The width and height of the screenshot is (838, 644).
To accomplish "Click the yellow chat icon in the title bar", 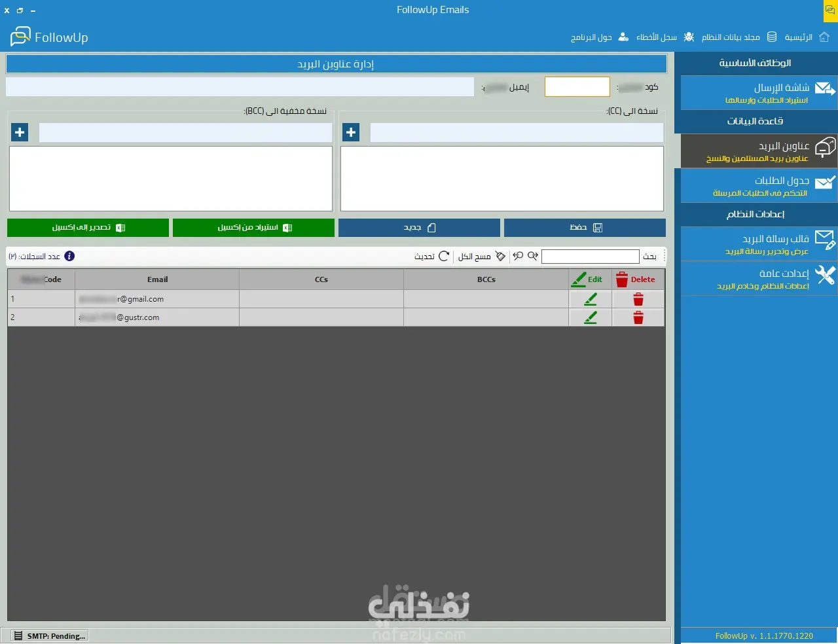I will pos(830,10).
